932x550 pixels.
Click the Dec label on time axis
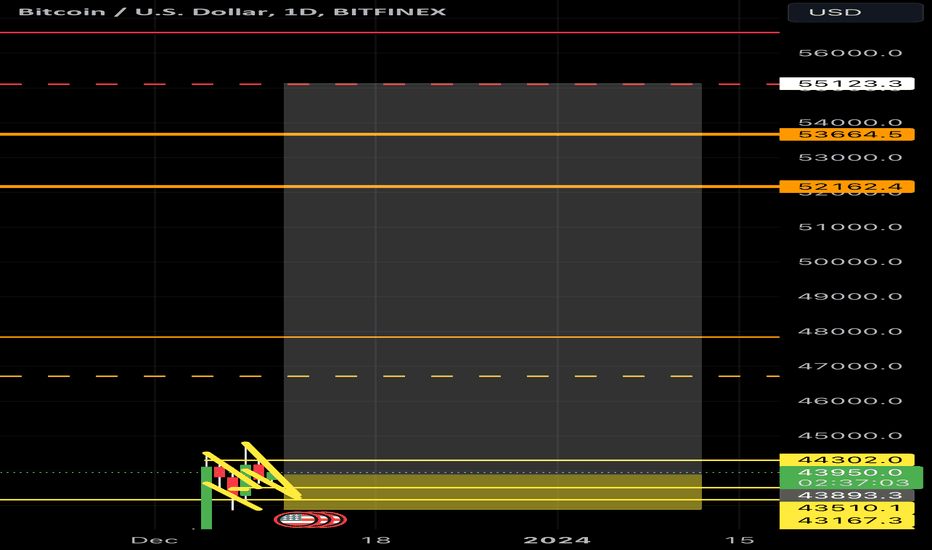point(145,538)
